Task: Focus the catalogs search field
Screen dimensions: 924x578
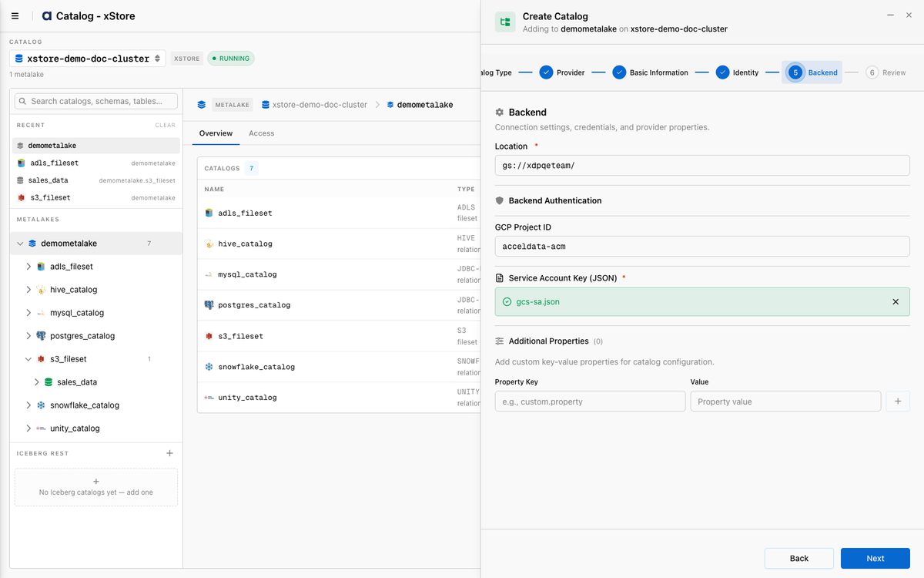Action: point(96,101)
